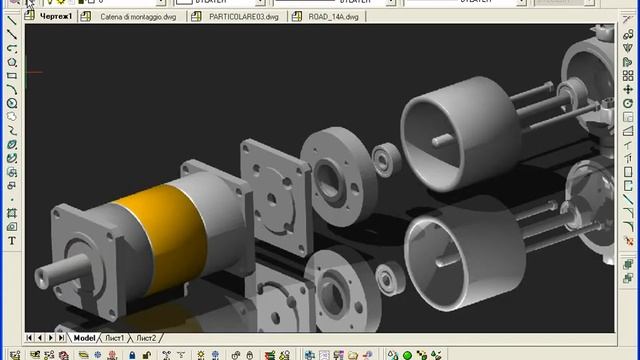Viewport: 640px width, 360px height.
Task: Click the upper draw order icon below Explode
Action: pos(628,264)
